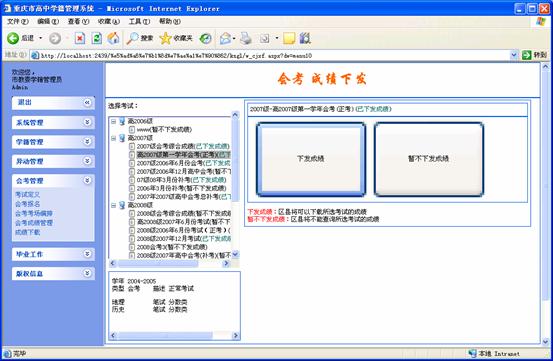Click the Edit page icon in toolbar
This screenshot has width=553, height=361.
click(x=265, y=38)
